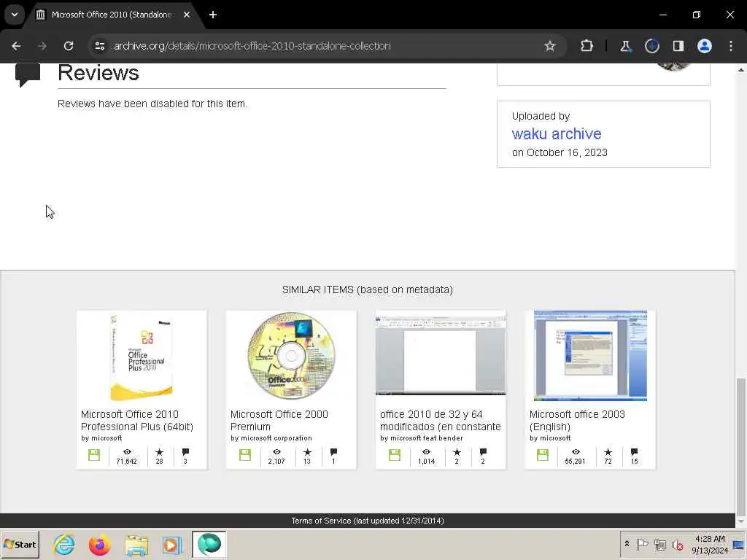Launch Firefox from taskbar

tap(99, 544)
